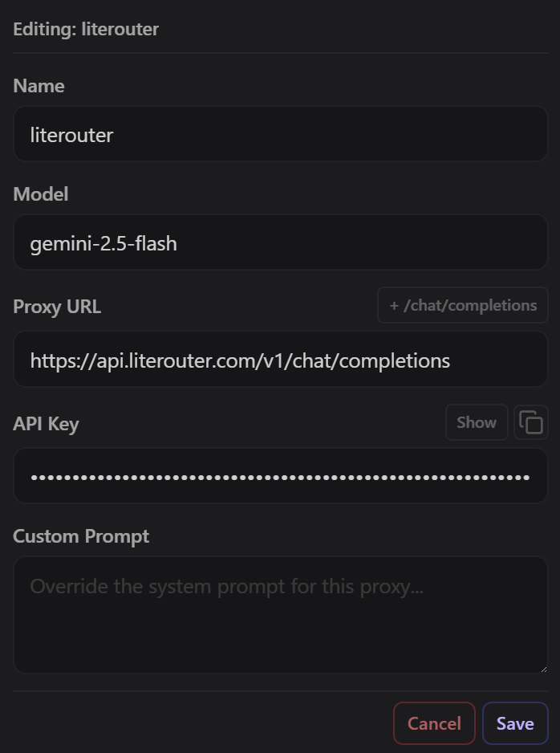This screenshot has width=560, height=753.
Task: Cancel editing the proxy
Action: (434, 723)
